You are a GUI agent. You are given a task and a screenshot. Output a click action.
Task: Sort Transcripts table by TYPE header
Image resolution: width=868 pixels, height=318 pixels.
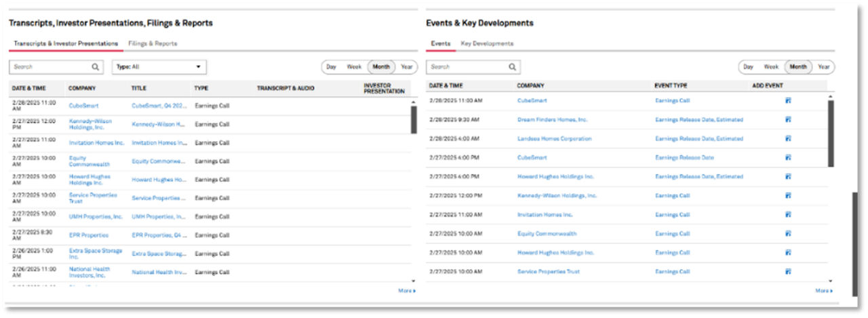click(201, 88)
